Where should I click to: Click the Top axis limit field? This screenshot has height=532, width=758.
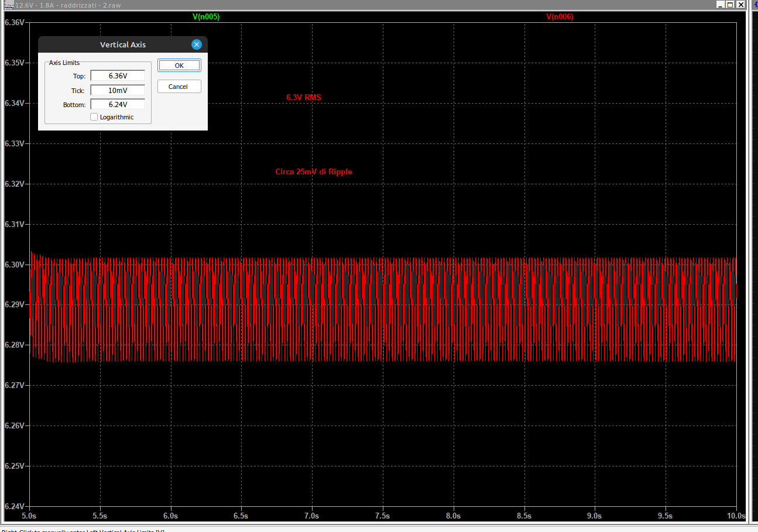pyautogui.click(x=118, y=75)
